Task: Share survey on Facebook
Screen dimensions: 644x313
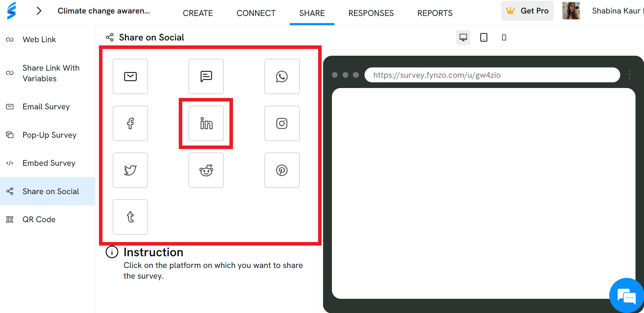Action: tap(130, 123)
